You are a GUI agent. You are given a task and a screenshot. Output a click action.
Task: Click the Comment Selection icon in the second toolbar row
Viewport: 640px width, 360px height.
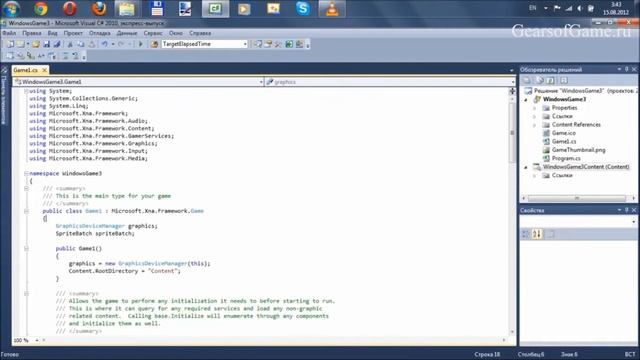pyautogui.click(x=65, y=56)
